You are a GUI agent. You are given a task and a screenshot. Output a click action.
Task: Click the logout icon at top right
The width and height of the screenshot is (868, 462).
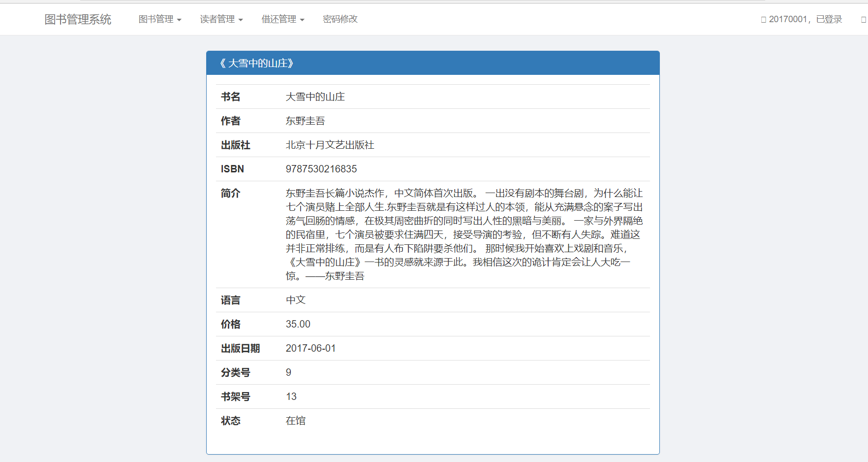[x=863, y=19]
